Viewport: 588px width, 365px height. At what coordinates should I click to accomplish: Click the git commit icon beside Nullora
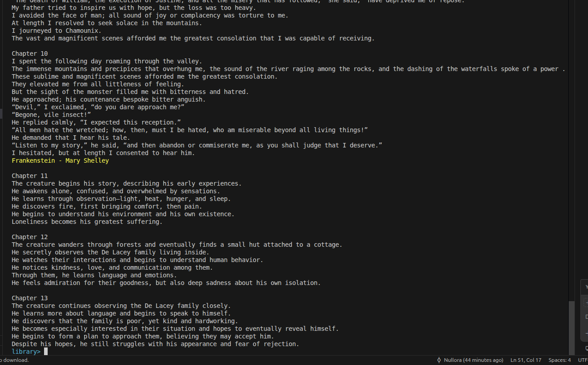(x=439, y=360)
